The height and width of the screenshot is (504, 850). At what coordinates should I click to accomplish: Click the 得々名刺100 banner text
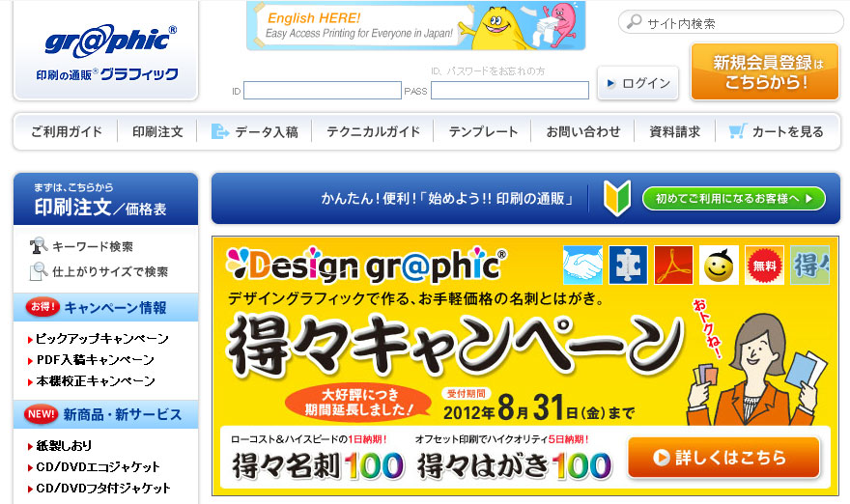318,466
